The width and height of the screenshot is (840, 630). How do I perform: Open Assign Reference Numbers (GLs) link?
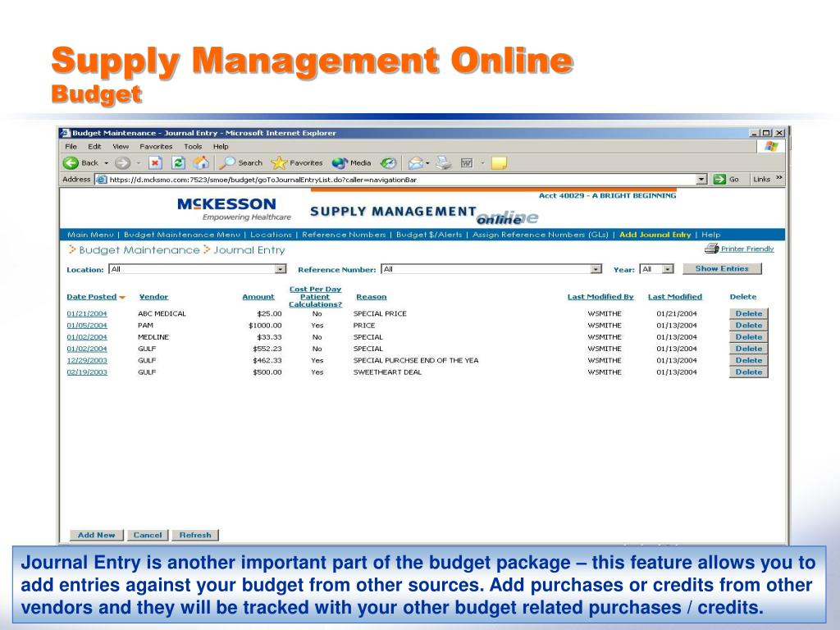coord(541,235)
